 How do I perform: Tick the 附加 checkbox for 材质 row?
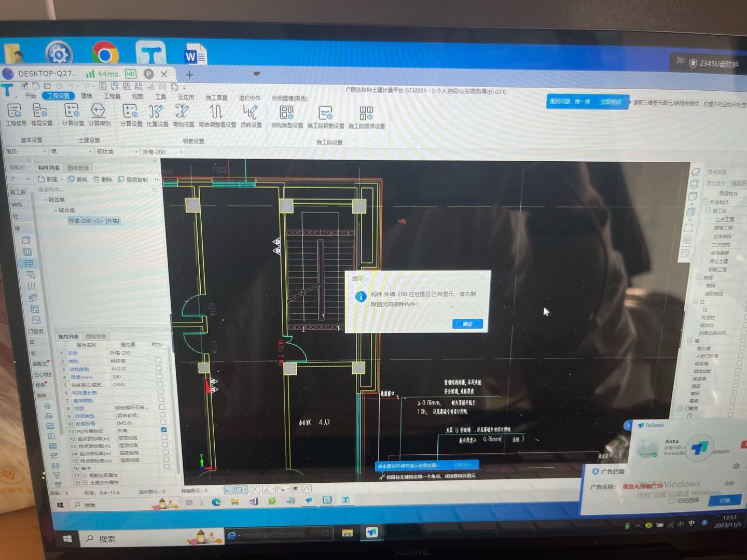coord(162,408)
